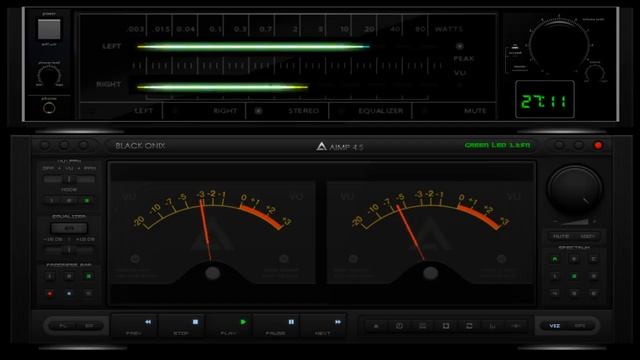Select the green A Spectrum button
The height and width of the screenshot is (360, 640).
555,259
